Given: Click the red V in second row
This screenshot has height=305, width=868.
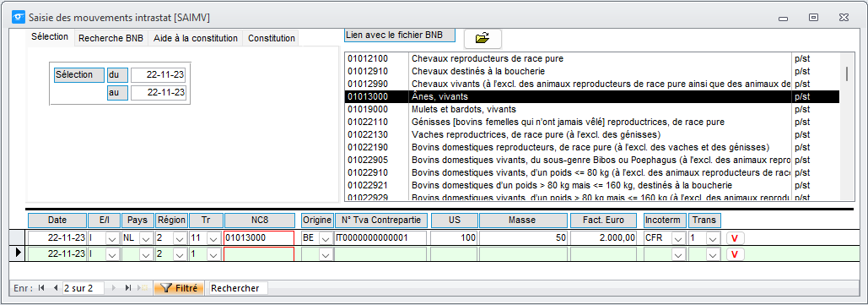Looking at the screenshot, I should pyautogui.click(x=736, y=254).
